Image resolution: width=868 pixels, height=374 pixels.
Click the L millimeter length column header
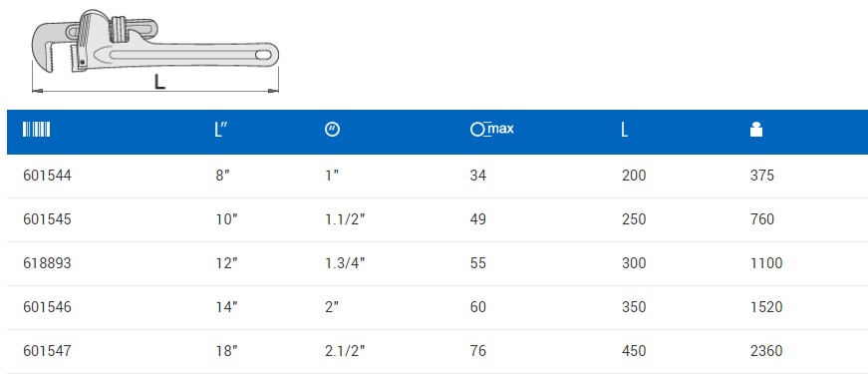(625, 130)
